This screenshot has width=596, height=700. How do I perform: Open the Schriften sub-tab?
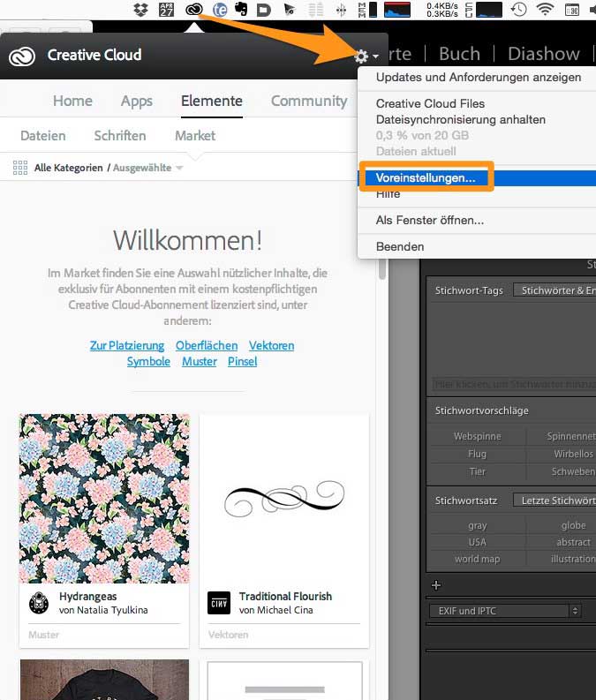pos(120,136)
